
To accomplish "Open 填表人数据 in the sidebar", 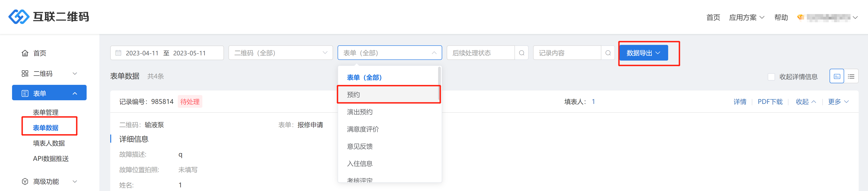I will click(49, 143).
